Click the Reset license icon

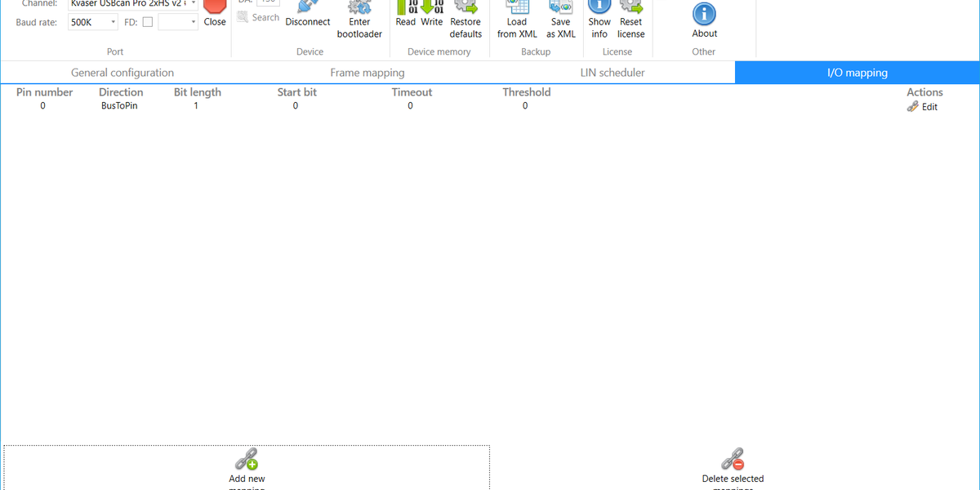[630, 16]
